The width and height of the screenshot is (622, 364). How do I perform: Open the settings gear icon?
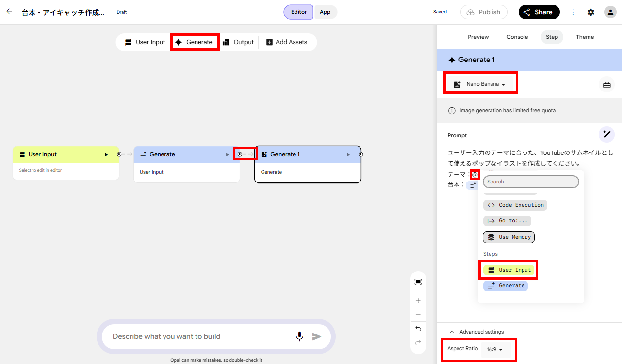pyautogui.click(x=591, y=12)
